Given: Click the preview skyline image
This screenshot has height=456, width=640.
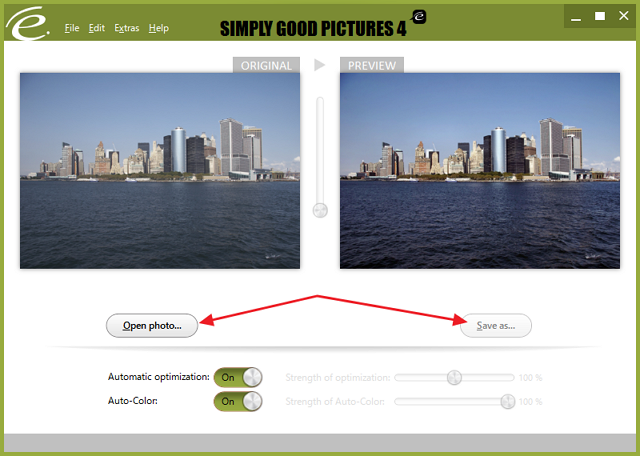Looking at the screenshot, I should click(480, 171).
